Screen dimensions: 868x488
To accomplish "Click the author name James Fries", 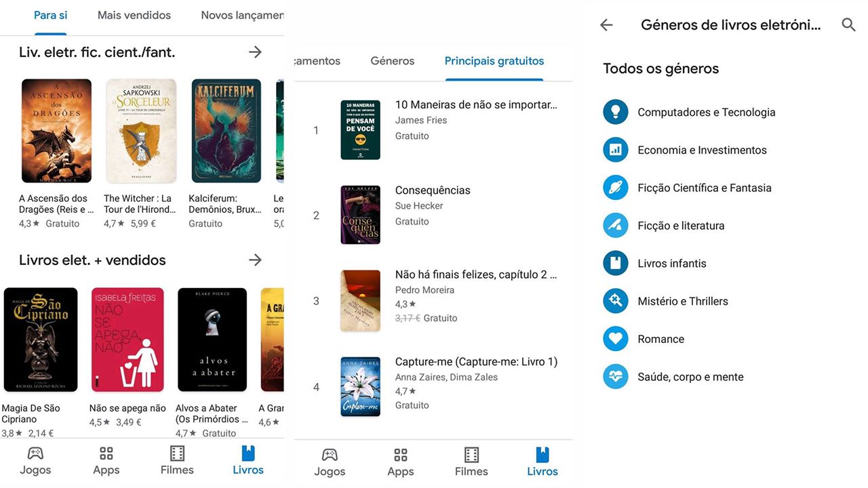I will 421,121.
